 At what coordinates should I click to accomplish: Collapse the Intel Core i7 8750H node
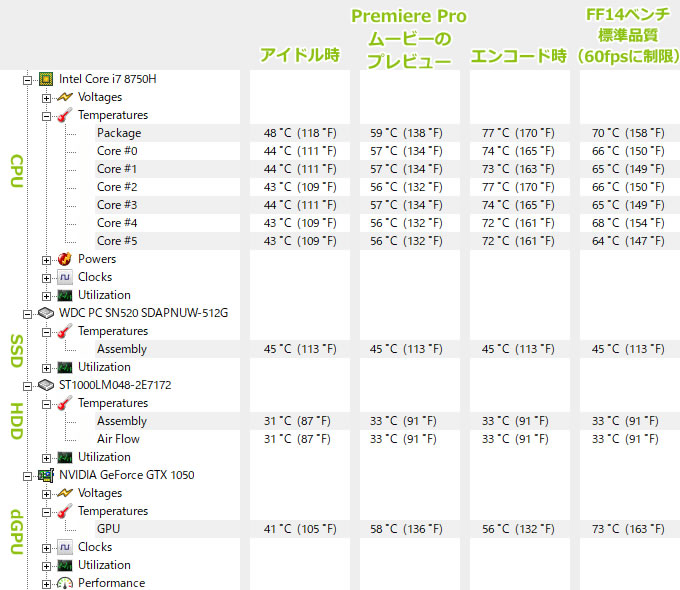tap(27, 80)
